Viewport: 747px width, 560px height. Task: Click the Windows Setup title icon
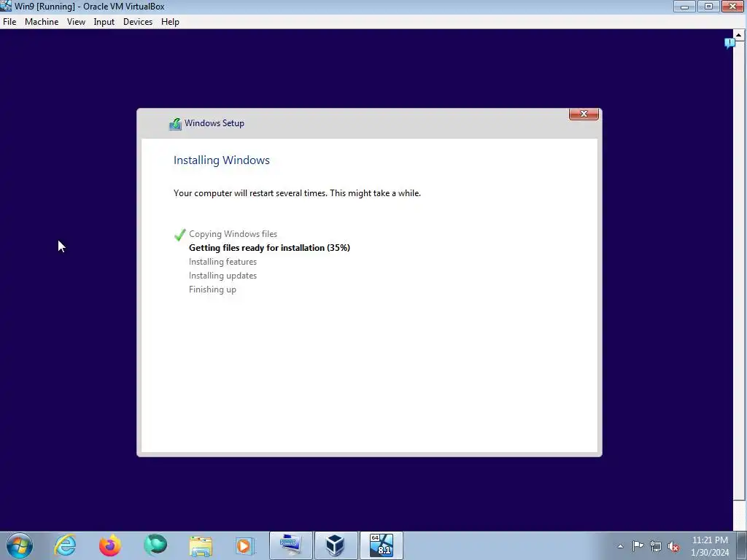point(175,124)
